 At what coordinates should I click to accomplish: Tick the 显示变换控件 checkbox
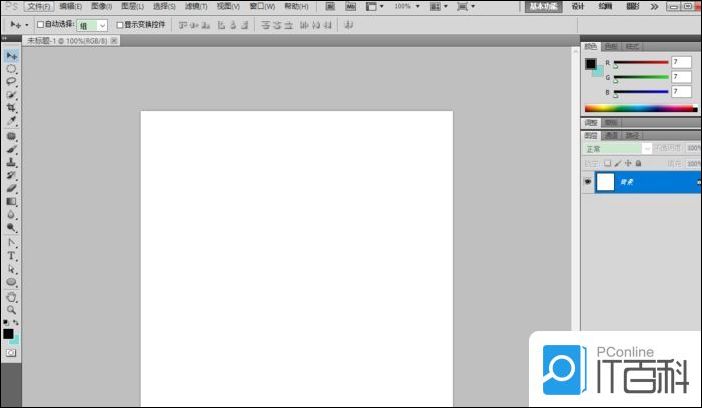point(120,24)
